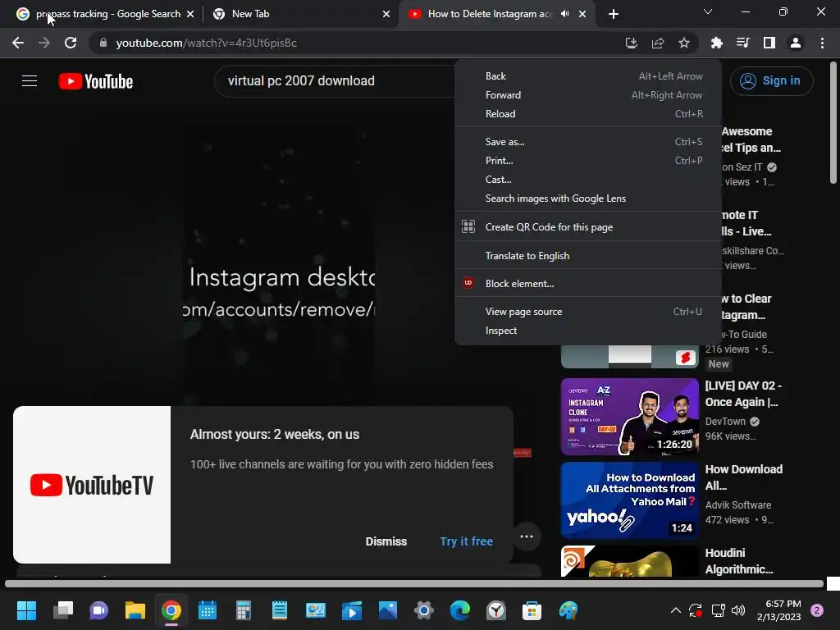Mute tab via speaker icon on YouTube tab

(564, 14)
